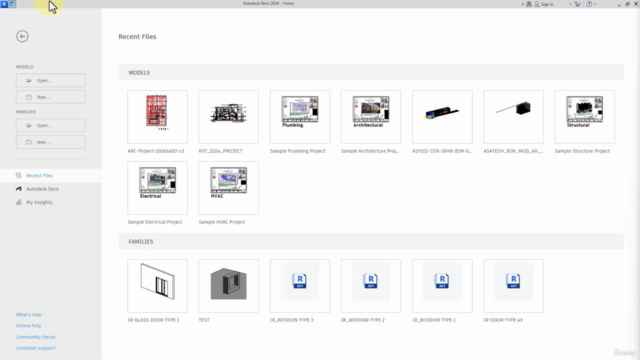
Task: Open IR-GLASS DOOR-TYPE 1 family thumbnail
Action: tap(158, 286)
